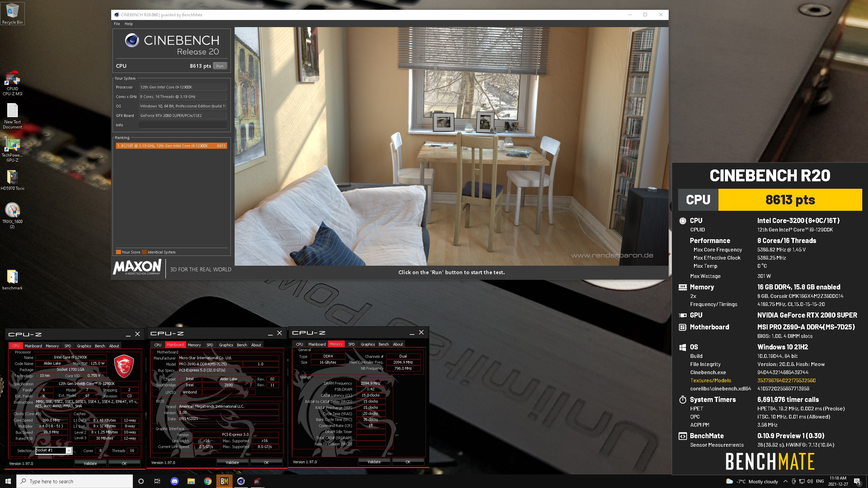
Task: Open Graphics tab in right CPU-Z window
Action: [368, 344]
